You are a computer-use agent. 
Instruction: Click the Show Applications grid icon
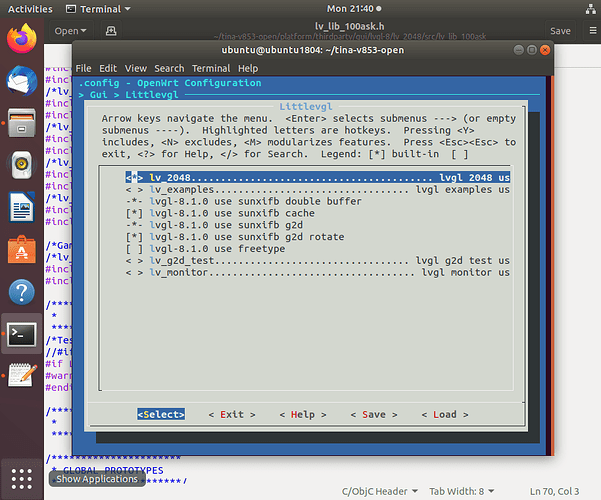tap(21, 479)
